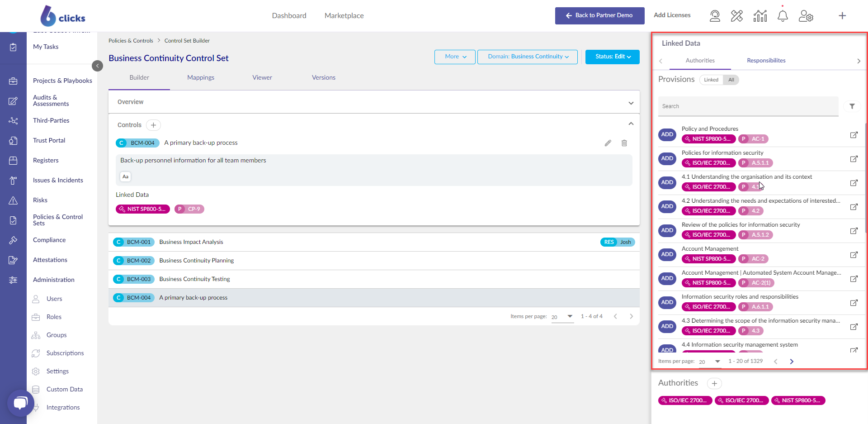Image resolution: width=868 pixels, height=424 pixels.
Task: Open the Status: Edit dropdown
Action: pos(613,57)
